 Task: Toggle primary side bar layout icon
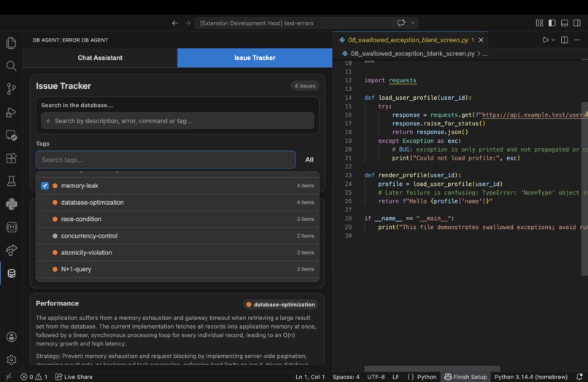click(x=552, y=23)
